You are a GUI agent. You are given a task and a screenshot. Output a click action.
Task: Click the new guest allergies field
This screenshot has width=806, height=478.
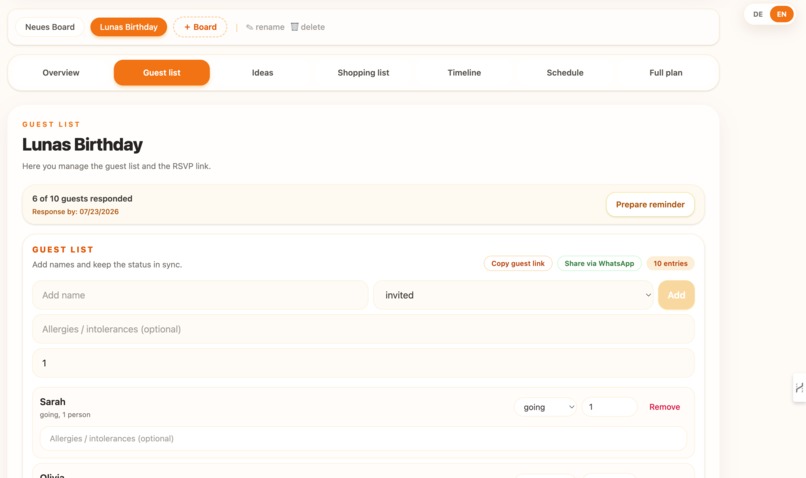click(363, 329)
